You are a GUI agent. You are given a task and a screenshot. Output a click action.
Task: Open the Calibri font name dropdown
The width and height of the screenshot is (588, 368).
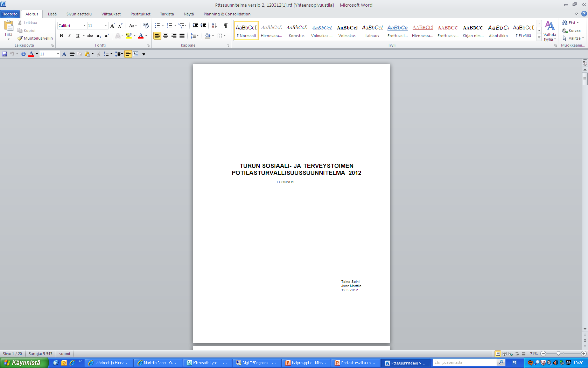pos(84,26)
